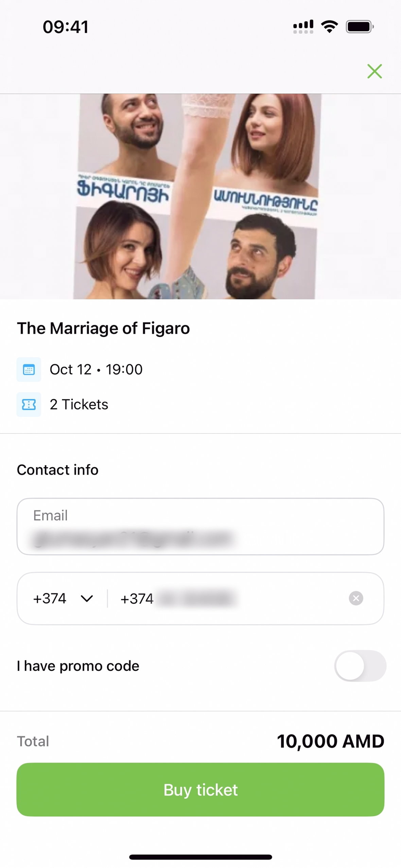The height and width of the screenshot is (868, 401).
Task: Expand country code chevron arrow
Action: point(87,598)
